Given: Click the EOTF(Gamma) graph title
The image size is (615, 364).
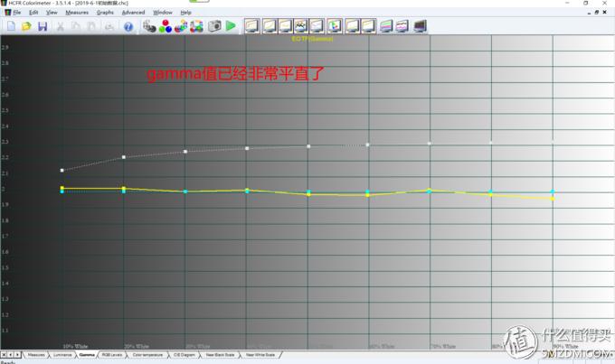Looking at the screenshot, I should (313, 39).
